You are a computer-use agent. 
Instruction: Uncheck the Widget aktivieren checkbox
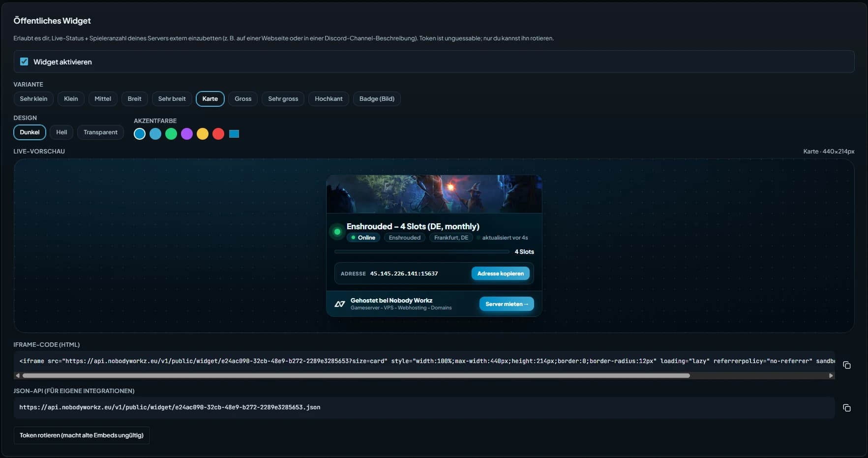click(x=24, y=61)
